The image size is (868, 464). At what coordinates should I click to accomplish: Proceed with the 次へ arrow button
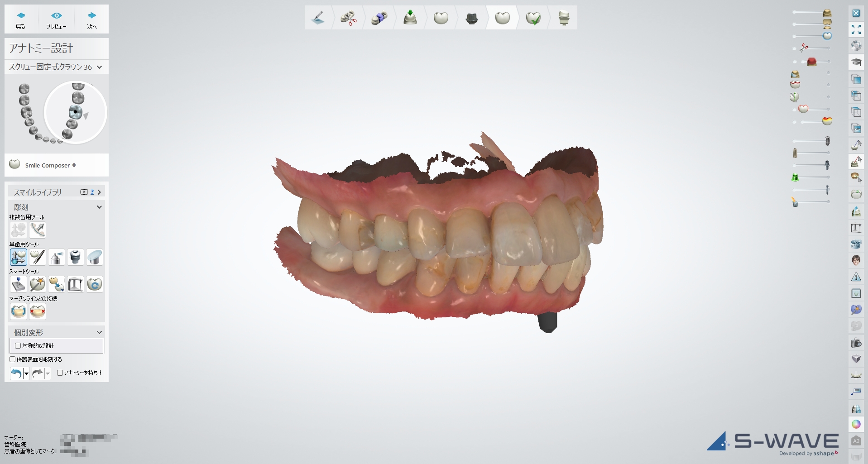[92, 19]
